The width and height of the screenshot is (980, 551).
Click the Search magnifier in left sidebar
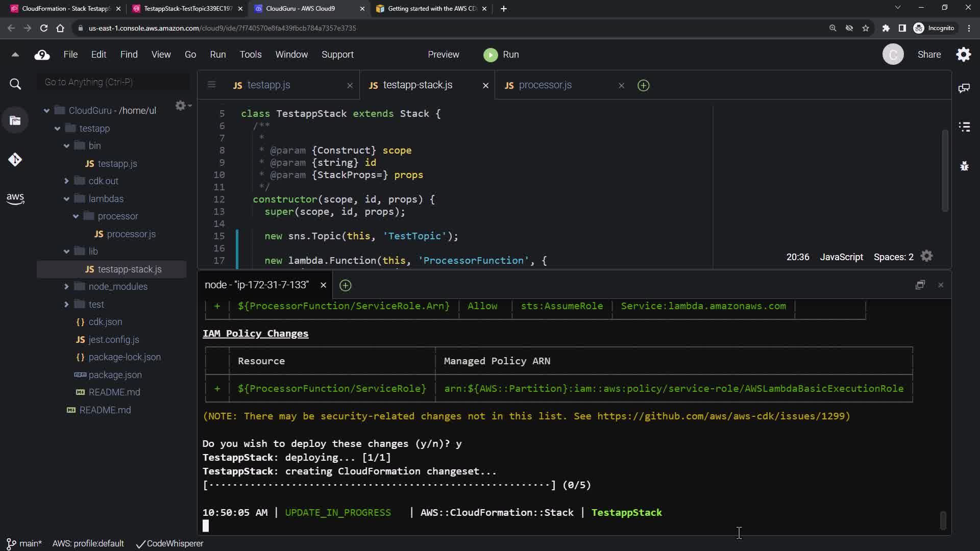(x=15, y=84)
